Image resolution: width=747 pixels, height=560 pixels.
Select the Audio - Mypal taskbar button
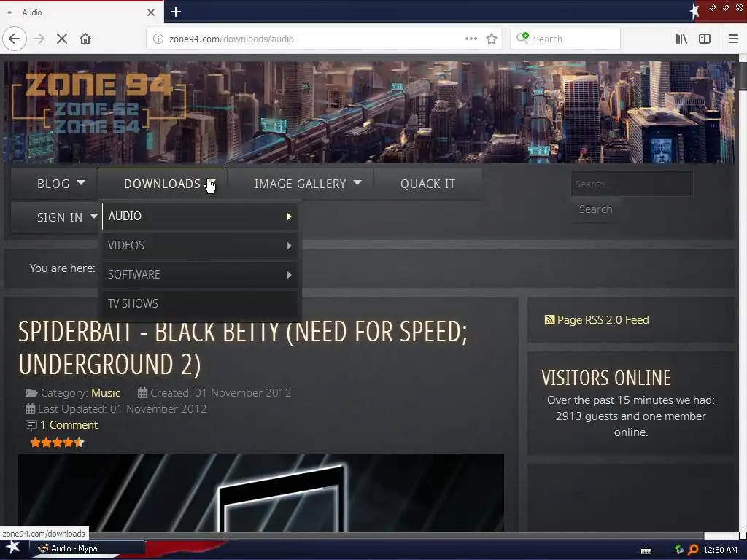88,548
